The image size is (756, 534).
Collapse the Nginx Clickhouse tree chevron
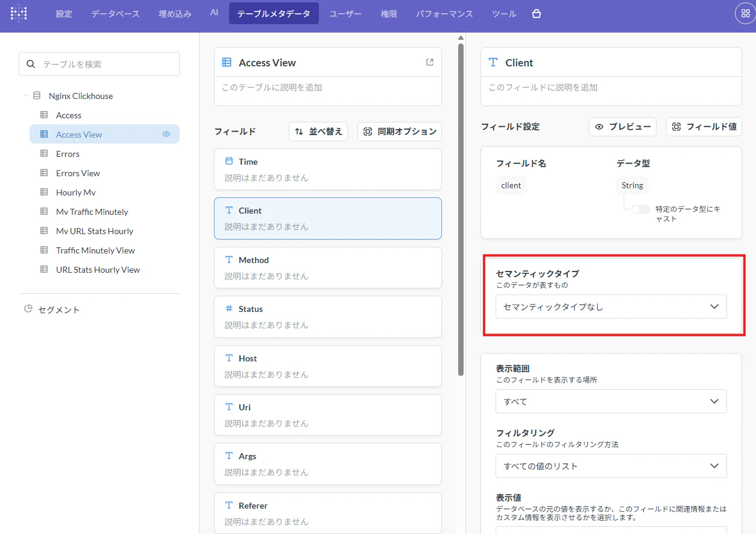(26, 95)
